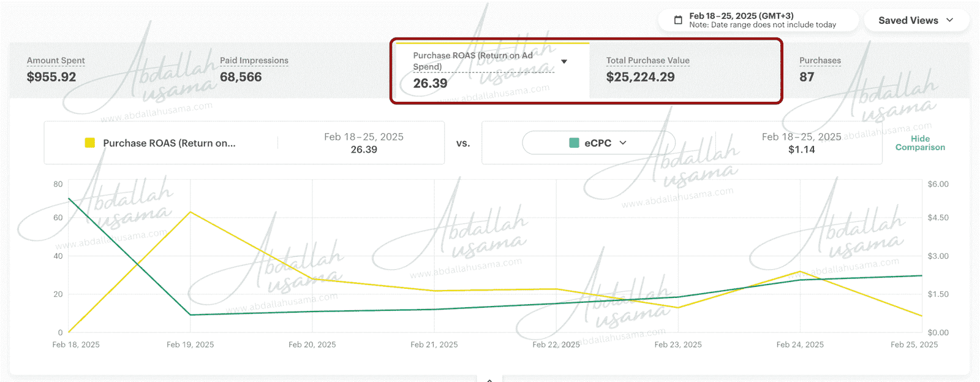The width and height of the screenshot is (980, 382).
Task: Click the Hide Comparison link
Action: click(920, 143)
